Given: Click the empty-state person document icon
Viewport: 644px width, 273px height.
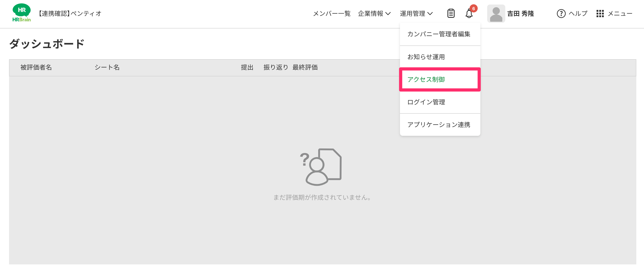Looking at the screenshot, I should click(x=321, y=167).
